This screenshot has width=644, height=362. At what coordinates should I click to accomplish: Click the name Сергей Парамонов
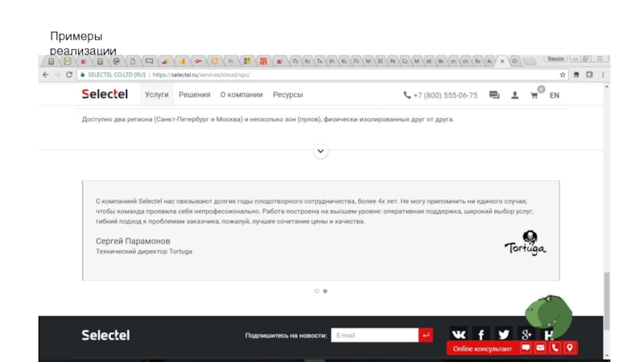coord(133,241)
